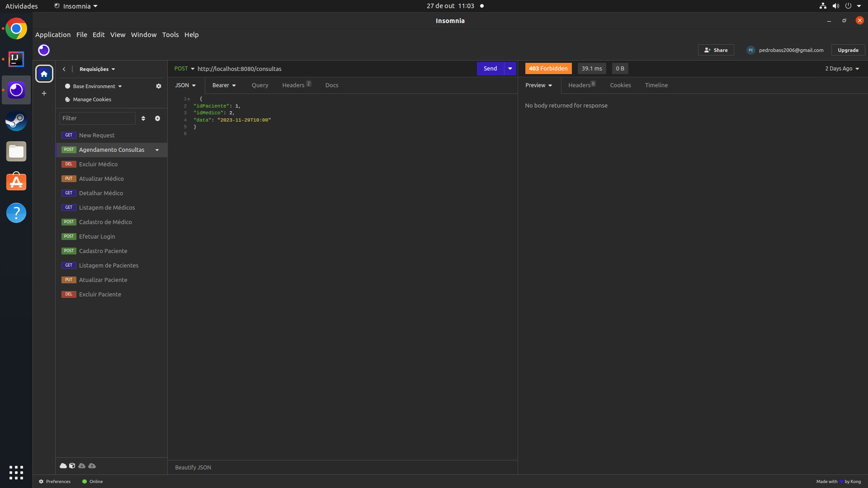Open the JSON body type dropdown
The image size is (868, 488).
[186, 85]
